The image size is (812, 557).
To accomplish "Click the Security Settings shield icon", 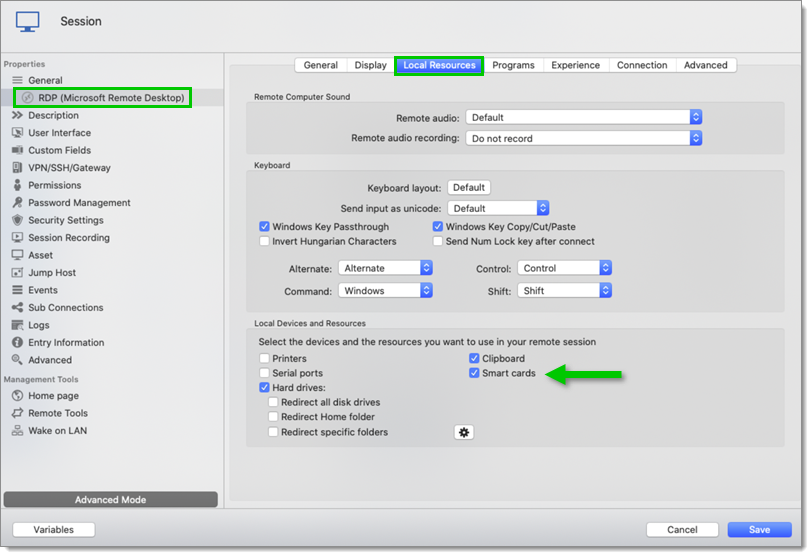I will 18,220.
